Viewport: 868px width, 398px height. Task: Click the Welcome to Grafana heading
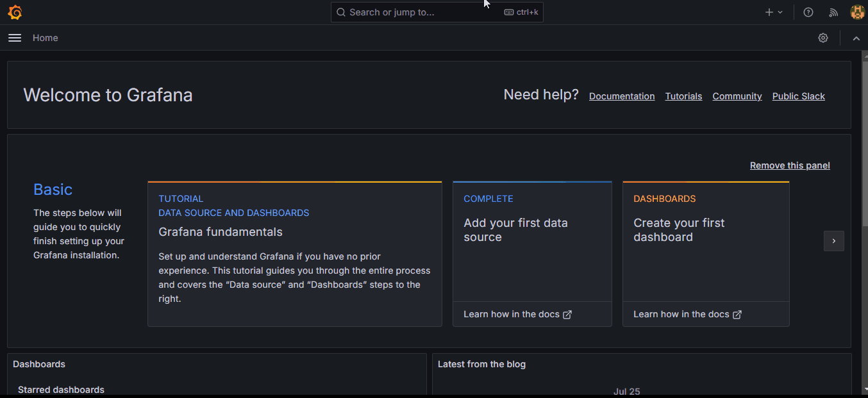(x=108, y=95)
